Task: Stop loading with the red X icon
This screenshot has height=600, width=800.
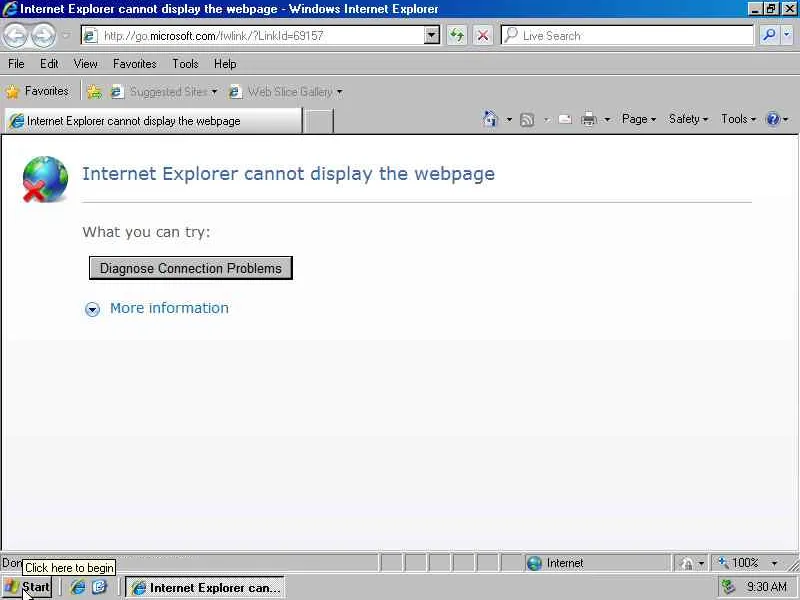Action: 483,36
